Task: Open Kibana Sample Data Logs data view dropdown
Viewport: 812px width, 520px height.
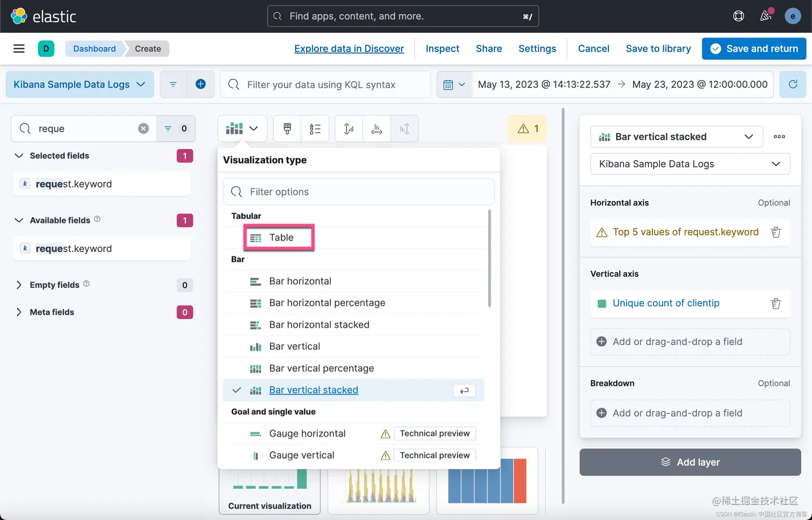Action: 79,84
